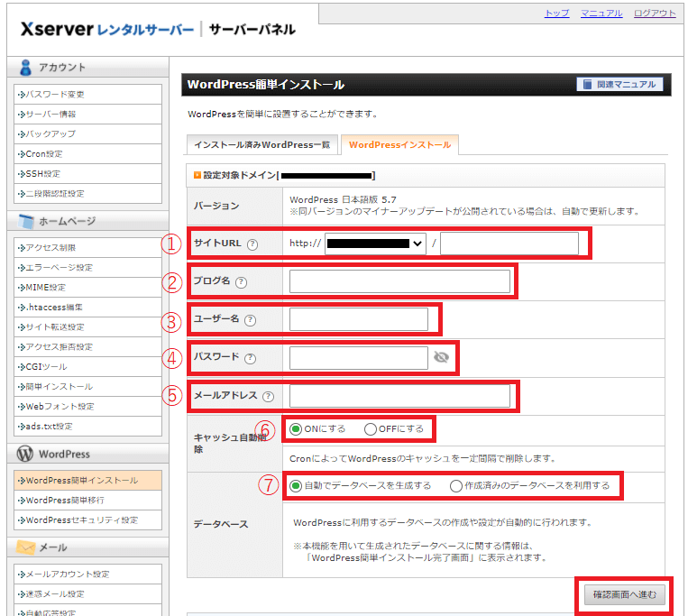
Task: Open WordPress簡単移行 in the sidebar
Action: coord(87,501)
